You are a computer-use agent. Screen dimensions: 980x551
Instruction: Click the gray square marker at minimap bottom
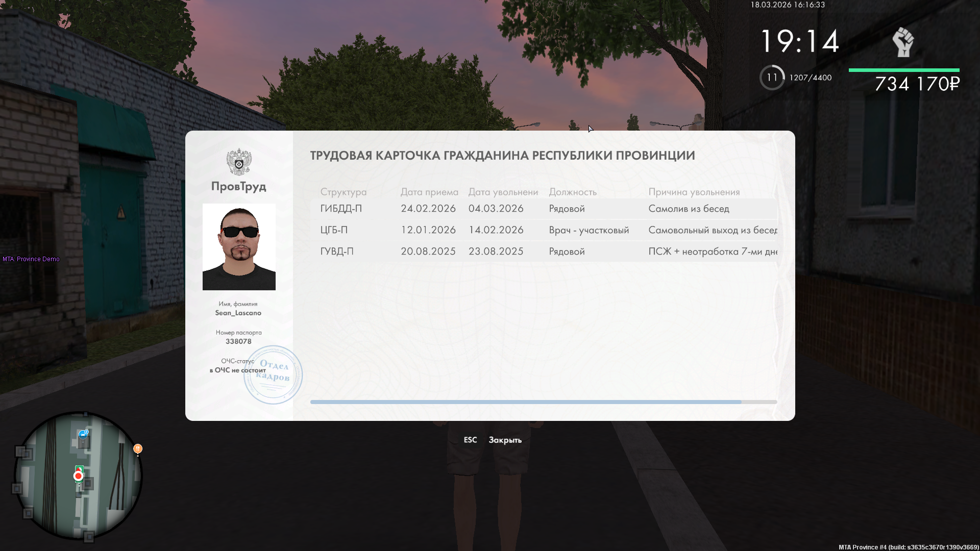(89, 536)
